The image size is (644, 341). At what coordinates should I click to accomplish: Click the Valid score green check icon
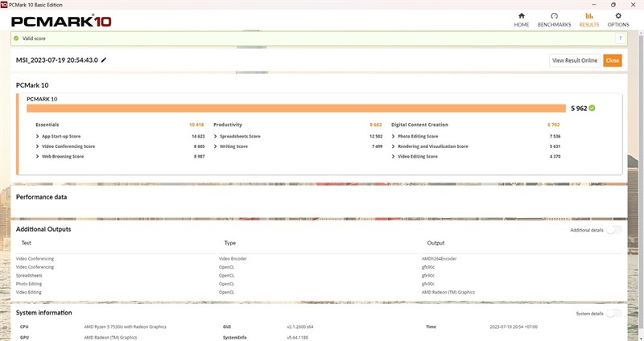(x=16, y=38)
